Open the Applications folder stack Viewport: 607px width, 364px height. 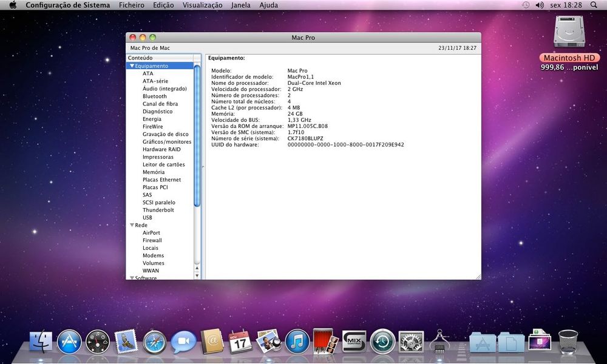pos(483,342)
